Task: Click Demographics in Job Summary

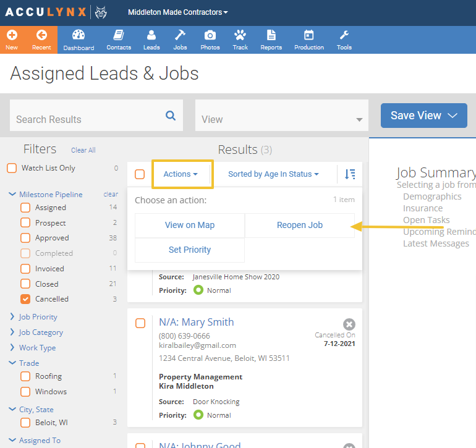Action: pyautogui.click(x=432, y=197)
